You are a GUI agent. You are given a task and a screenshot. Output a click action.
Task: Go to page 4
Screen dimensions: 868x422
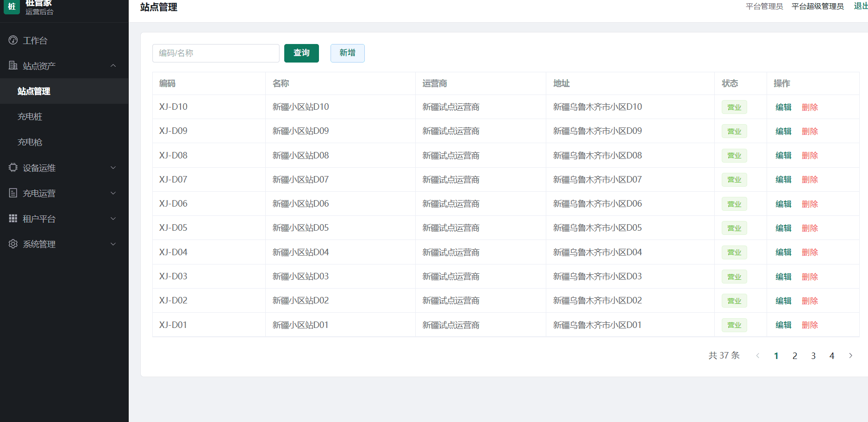coord(832,356)
